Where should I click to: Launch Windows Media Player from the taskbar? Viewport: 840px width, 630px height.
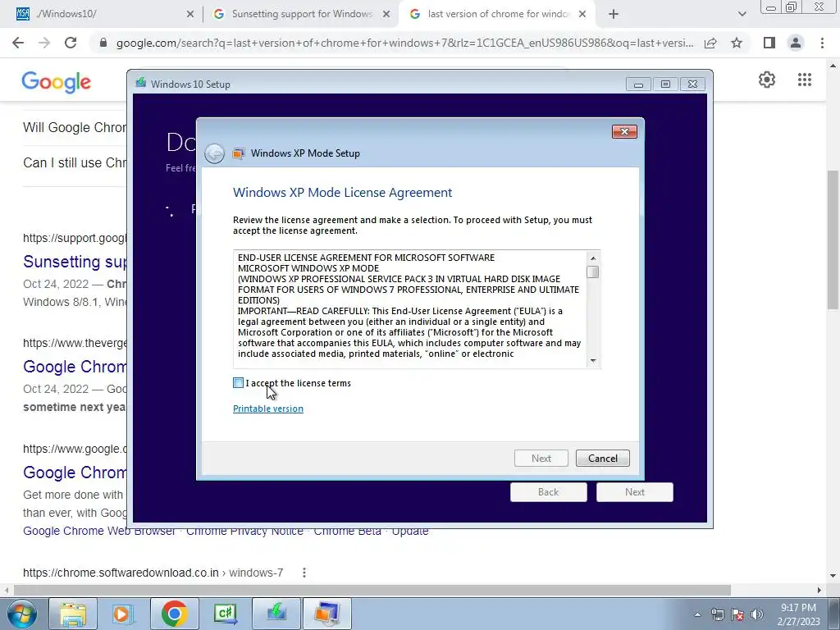(x=123, y=614)
